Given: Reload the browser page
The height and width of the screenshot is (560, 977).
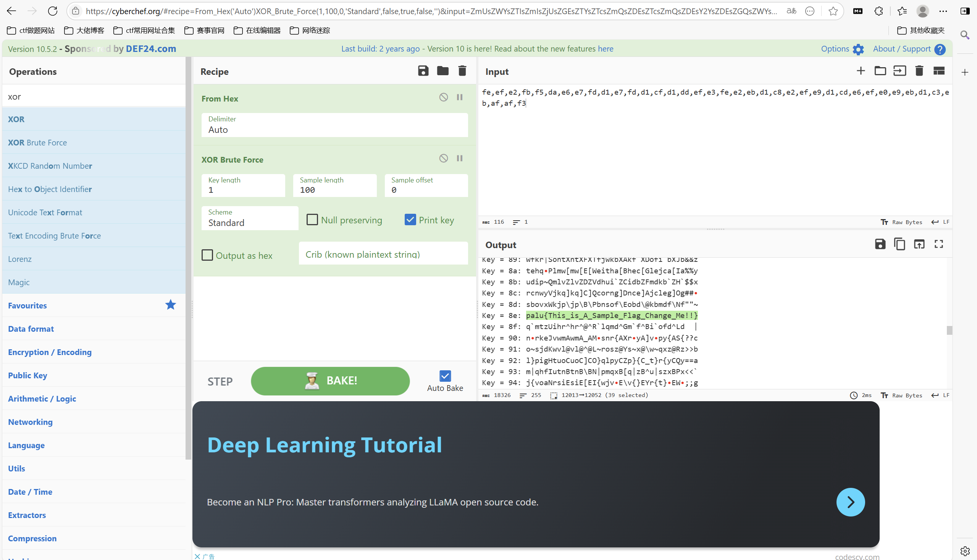Looking at the screenshot, I should 53,11.
